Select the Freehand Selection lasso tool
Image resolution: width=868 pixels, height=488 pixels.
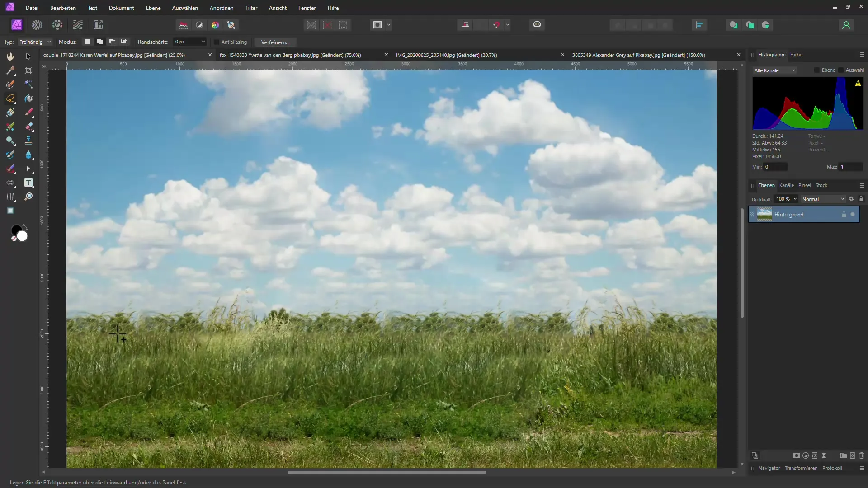coord(10,99)
